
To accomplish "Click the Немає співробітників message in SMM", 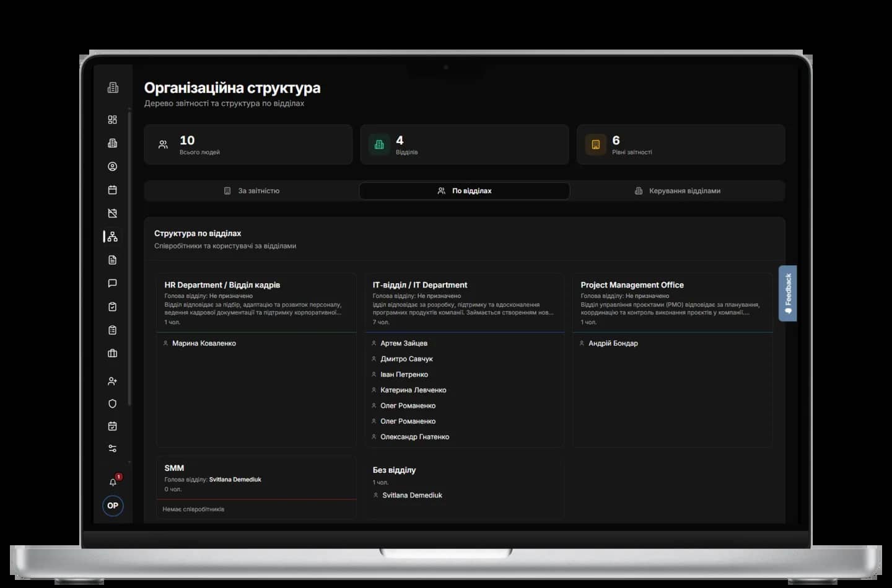I will click(x=193, y=509).
